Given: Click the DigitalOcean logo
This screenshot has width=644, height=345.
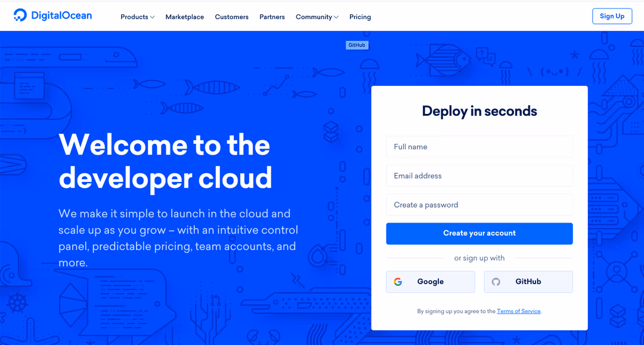Looking at the screenshot, I should [52, 16].
